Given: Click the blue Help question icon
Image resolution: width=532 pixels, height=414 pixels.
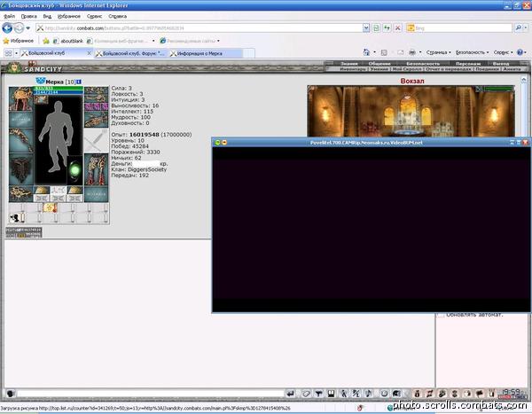Looking at the screenshot, I should point(520,52).
